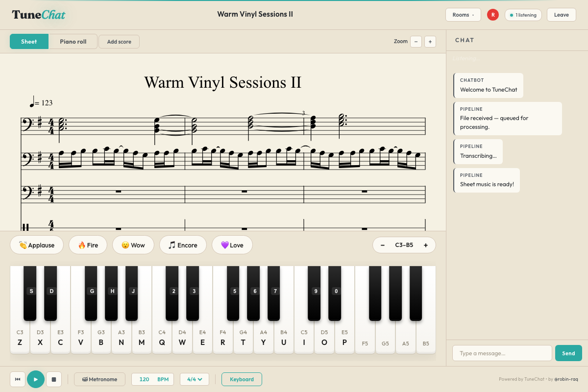588x392 pixels.
Task: Play the black key labeled G
Action: [91, 293]
